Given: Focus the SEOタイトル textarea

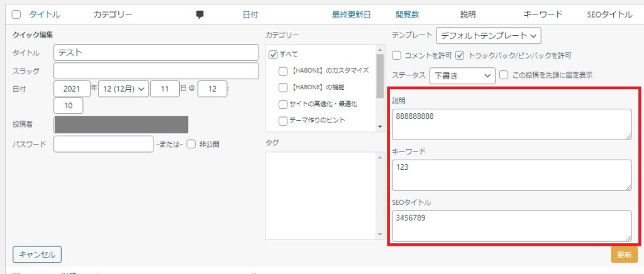Looking at the screenshot, I should pyautogui.click(x=511, y=225).
